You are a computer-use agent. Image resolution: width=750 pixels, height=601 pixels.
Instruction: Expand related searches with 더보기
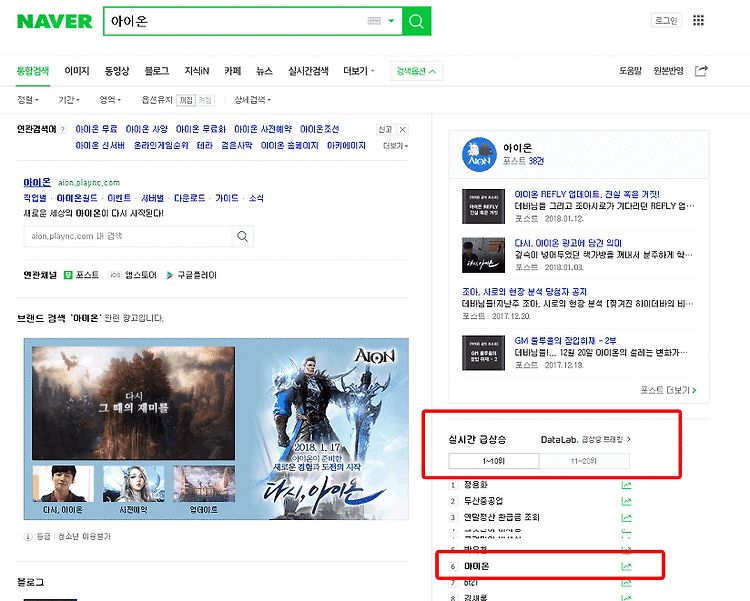[396, 145]
